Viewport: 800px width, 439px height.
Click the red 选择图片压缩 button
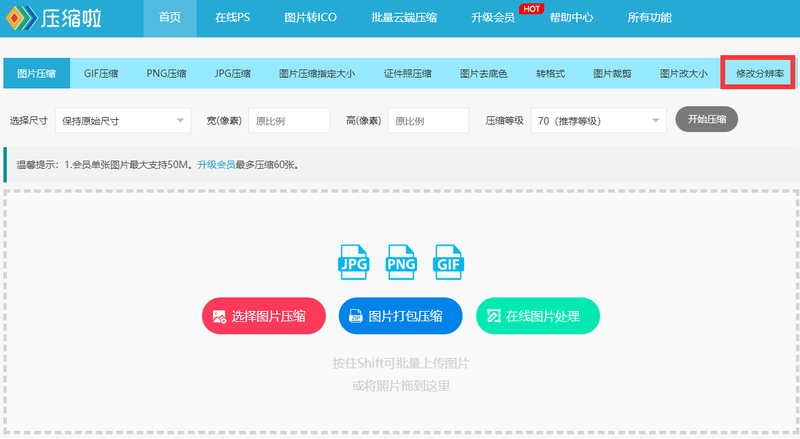[x=264, y=316]
